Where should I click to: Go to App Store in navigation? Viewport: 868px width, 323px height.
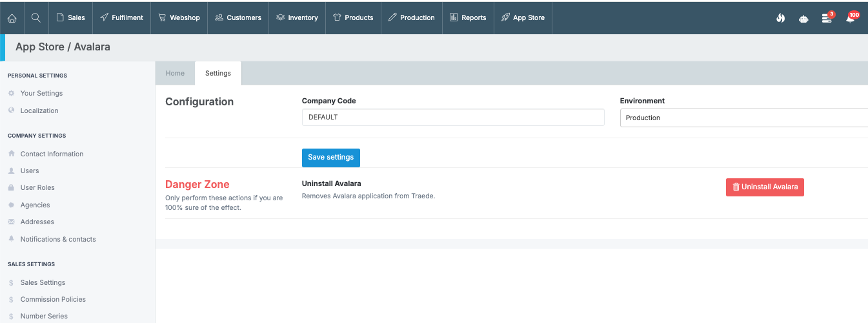coord(523,17)
